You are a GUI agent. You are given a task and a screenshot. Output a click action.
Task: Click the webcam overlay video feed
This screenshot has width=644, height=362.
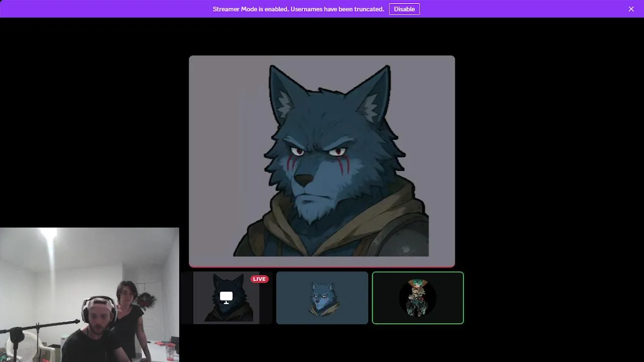pyautogui.click(x=90, y=295)
